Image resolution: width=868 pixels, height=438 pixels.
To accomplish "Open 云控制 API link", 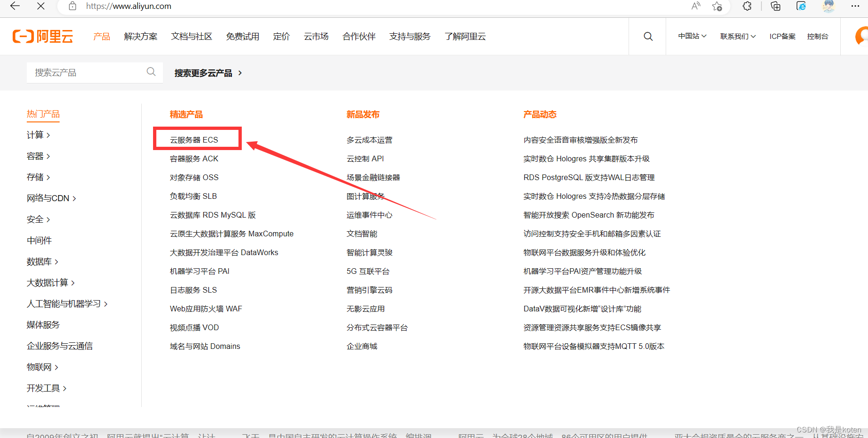I will [x=365, y=159].
